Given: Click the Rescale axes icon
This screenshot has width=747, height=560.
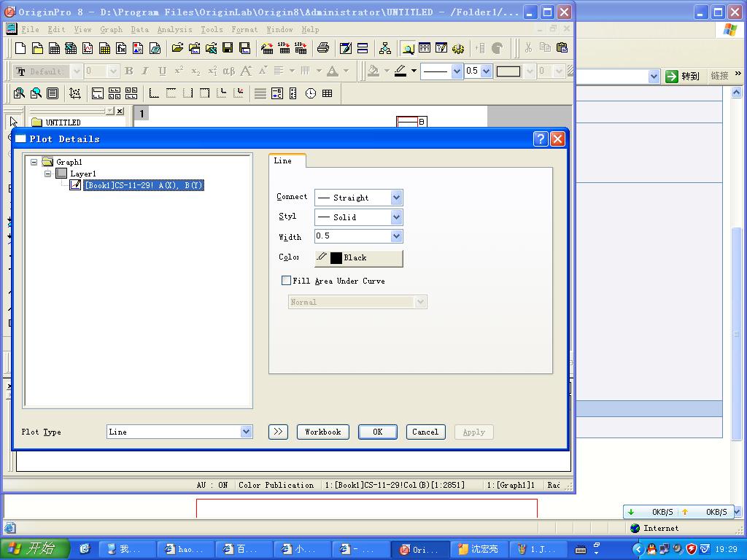Looking at the screenshot, I should (x=75, y=93).
